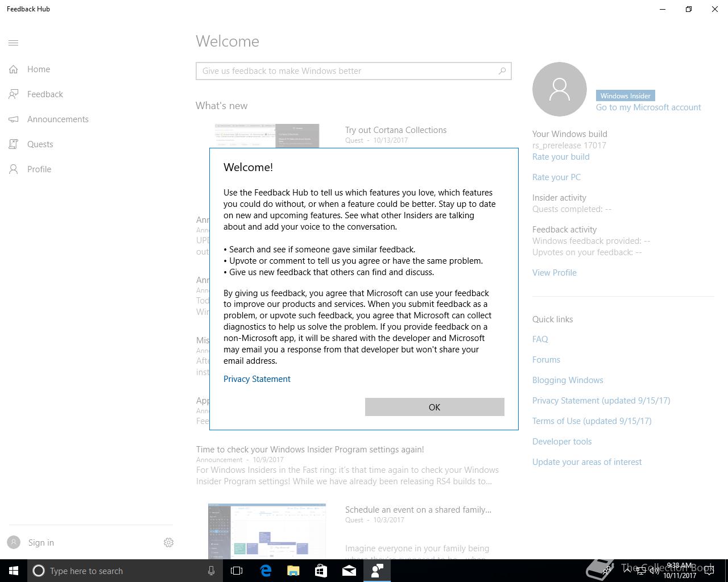728x582 pixels.
Task: Select Feedback in the navigation pane
Action: click(x=91, y=94)
